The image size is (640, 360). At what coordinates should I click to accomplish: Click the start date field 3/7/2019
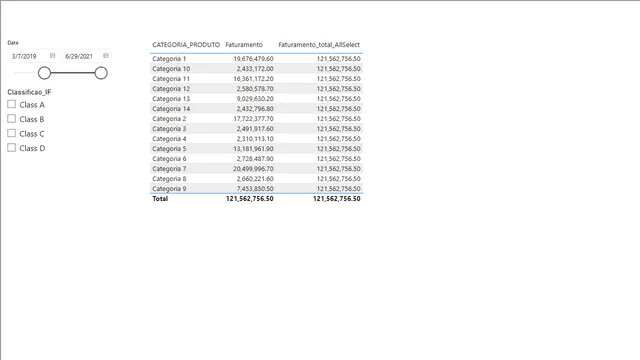coord(32,56)
